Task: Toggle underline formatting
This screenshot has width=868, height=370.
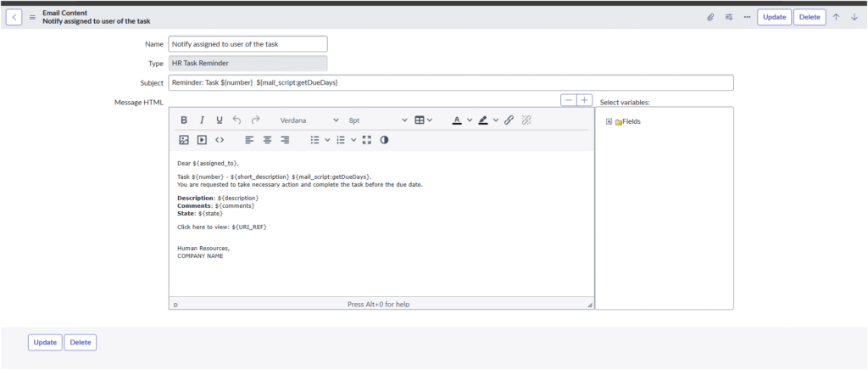Action: click(x=220, y=121)
